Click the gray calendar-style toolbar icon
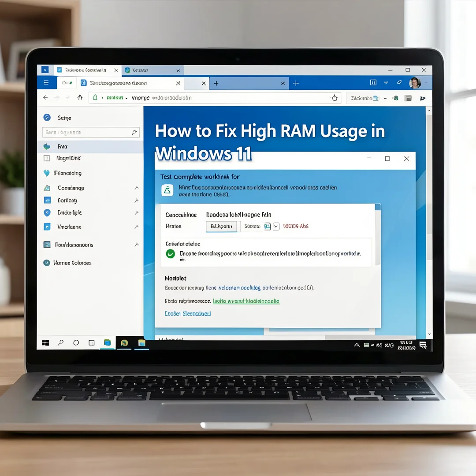 click(408, 98)
